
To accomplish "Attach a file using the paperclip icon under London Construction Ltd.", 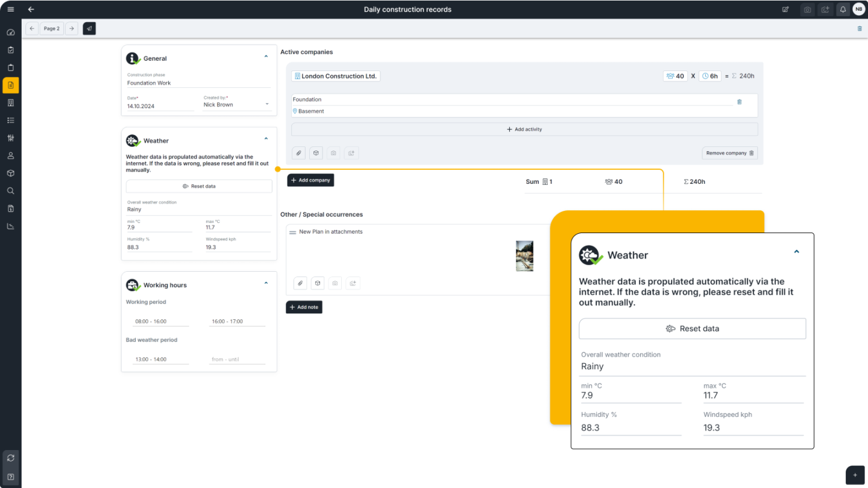I will (x=298, y=153).
